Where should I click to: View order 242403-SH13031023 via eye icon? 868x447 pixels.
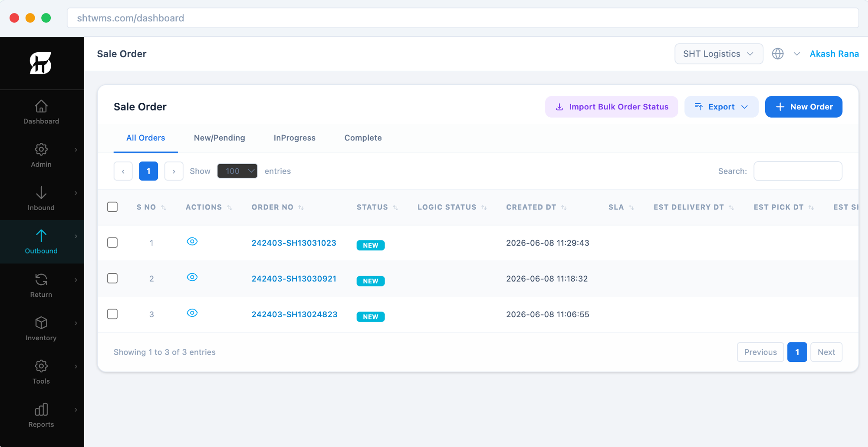pyautogui.click(x=192, y=242)
